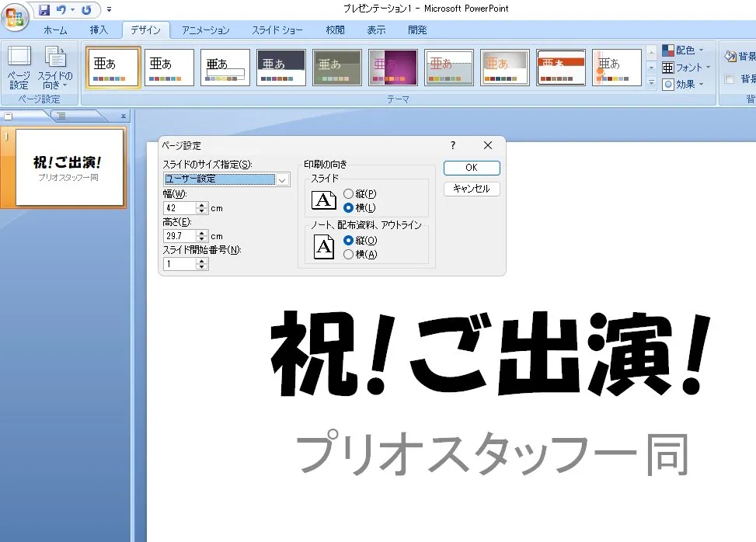Click the Office button logo
The image size is (756, 542).
15,16
